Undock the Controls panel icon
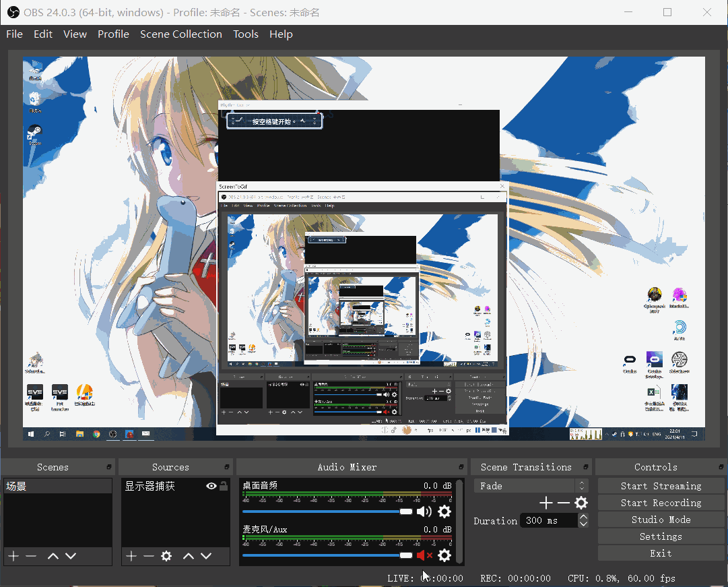The image size is (728, 587). pyautogui.click(x=721, y=466)
